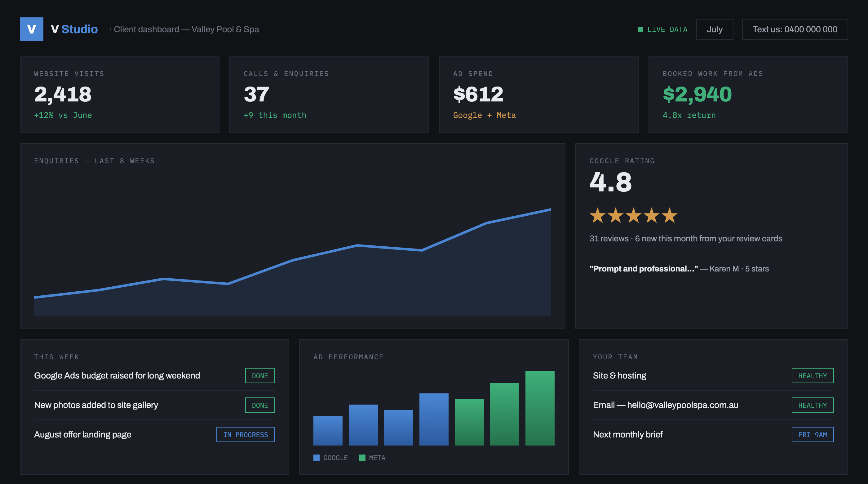Click the IN PROGRESS badge
868x484 pixels.
point(245,434)
